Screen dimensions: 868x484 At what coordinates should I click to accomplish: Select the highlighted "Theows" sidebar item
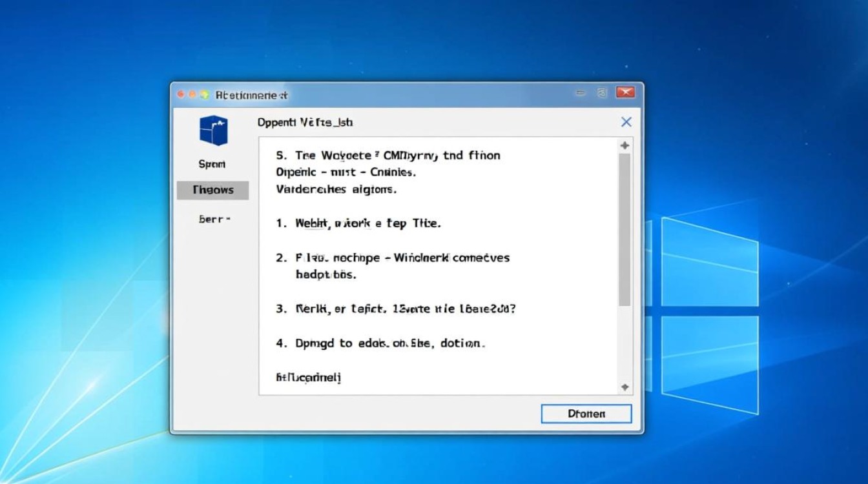[x=212, y=190]
